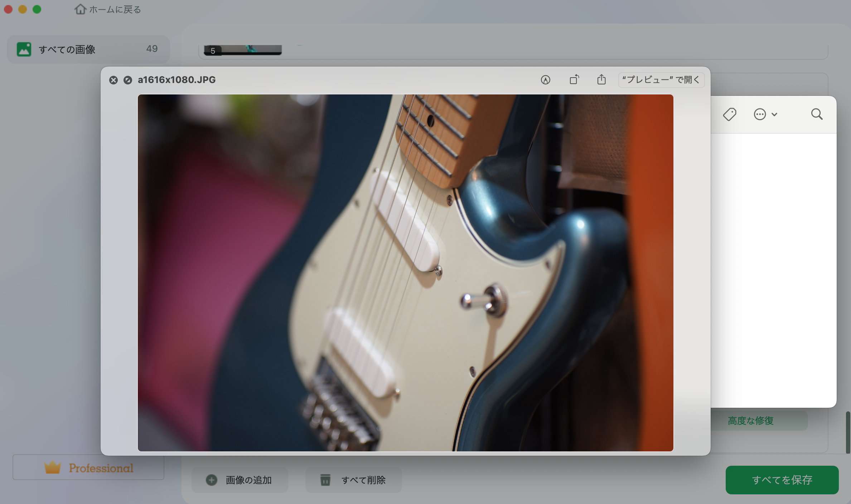Click the すべて削除 trash button
This screenshot has width=851, height=504.
click(353, 480)
